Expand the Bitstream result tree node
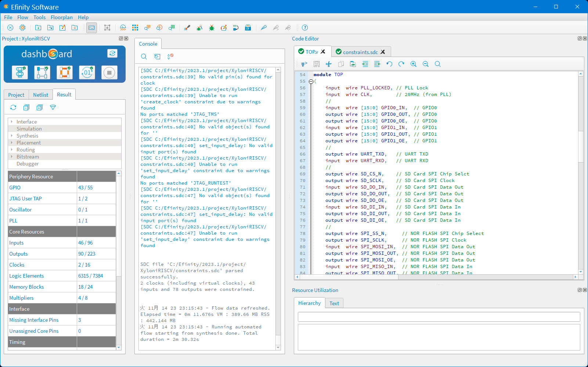588x367 pixels. point(12,157)
